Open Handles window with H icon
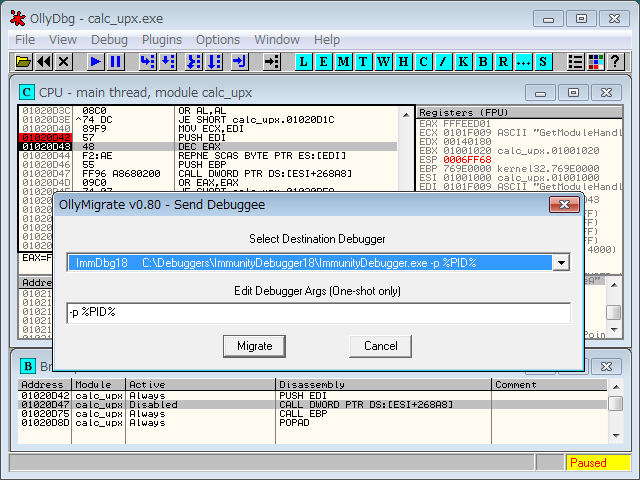640x480 pixels. coord(403,62)
